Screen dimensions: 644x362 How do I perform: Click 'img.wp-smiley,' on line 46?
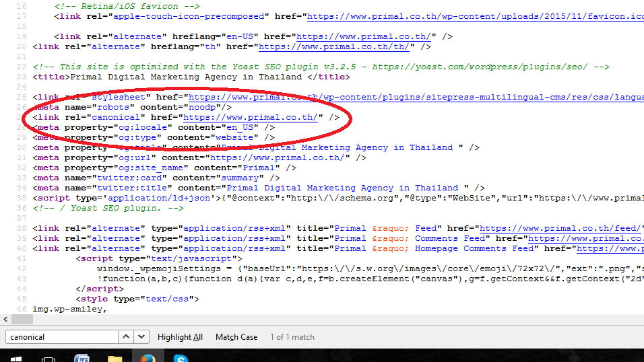(69, 309)
